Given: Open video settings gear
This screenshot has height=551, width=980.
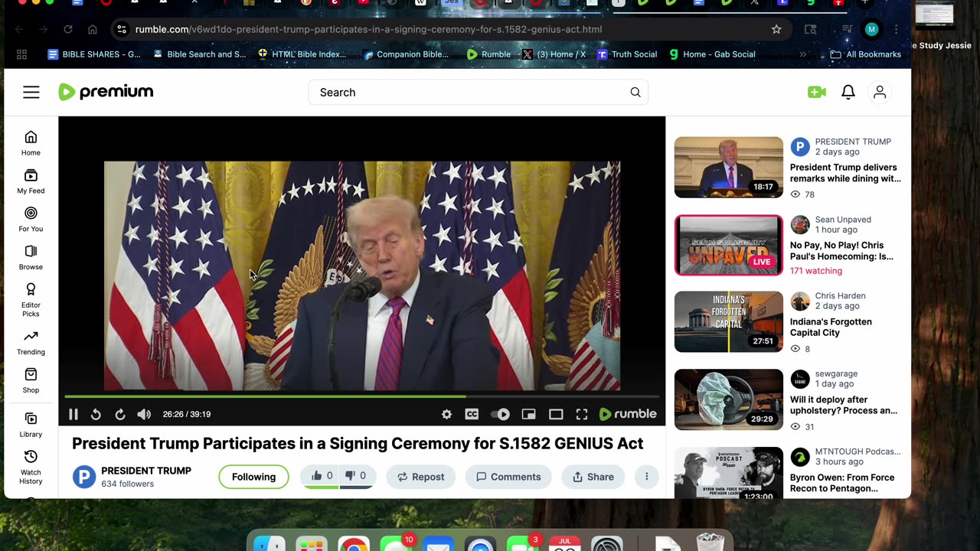Looking at the screenshot, I should (x=446, y=414).
